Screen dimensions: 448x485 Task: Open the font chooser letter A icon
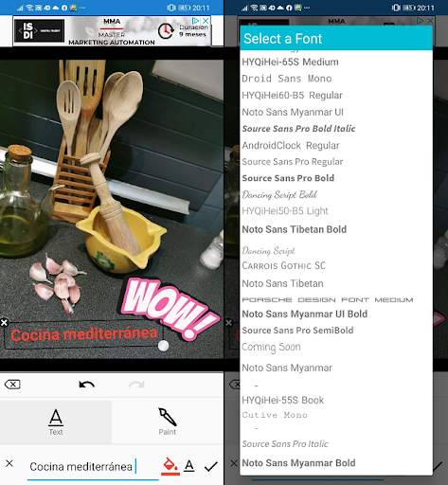click(x=189, y=466)
